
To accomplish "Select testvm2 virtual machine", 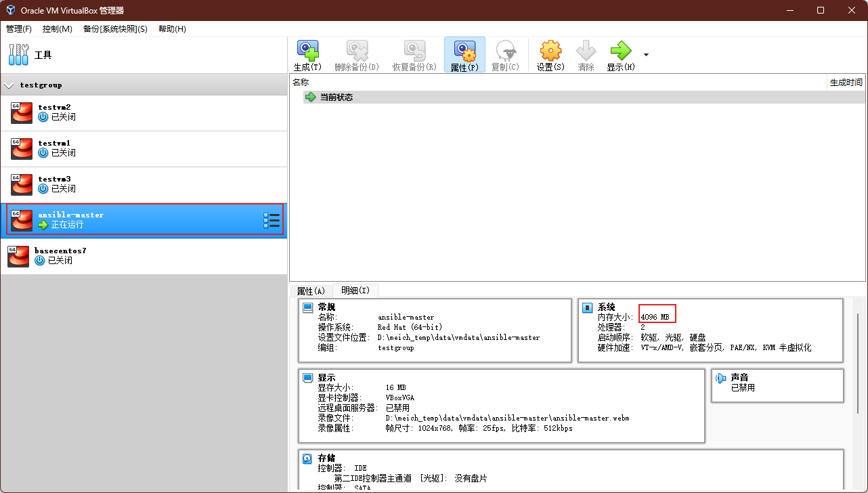I will coord(144,113).
